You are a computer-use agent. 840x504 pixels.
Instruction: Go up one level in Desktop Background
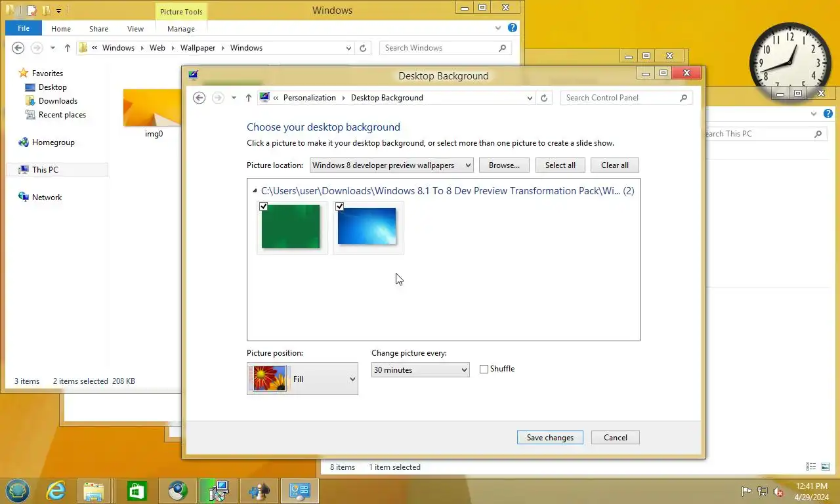click(x=248, y=98)
